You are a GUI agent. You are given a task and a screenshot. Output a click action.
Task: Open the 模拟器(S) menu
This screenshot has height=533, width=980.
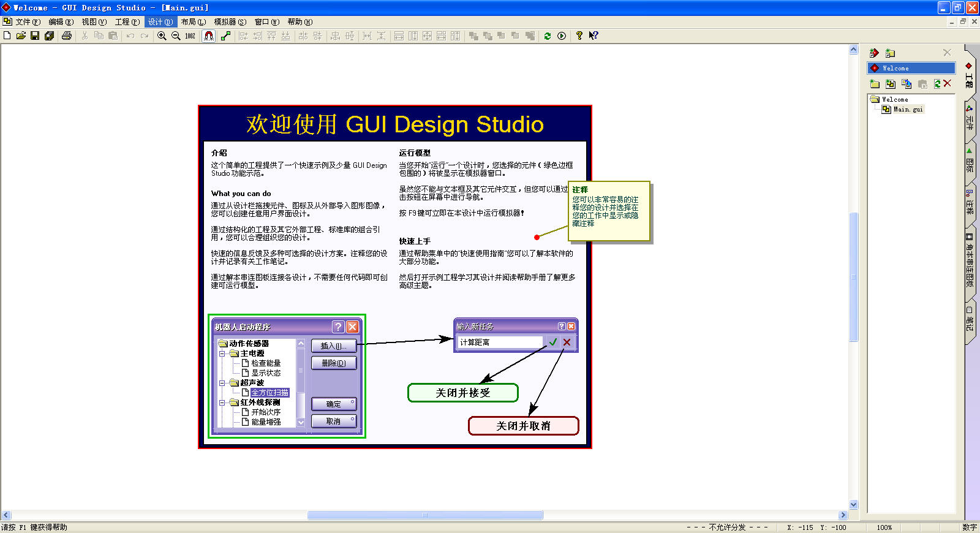[230, 21]
